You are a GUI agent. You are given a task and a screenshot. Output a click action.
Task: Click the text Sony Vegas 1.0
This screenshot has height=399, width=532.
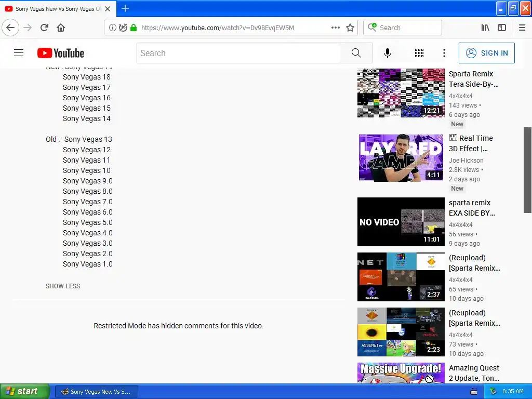click(x=87, y=264)
